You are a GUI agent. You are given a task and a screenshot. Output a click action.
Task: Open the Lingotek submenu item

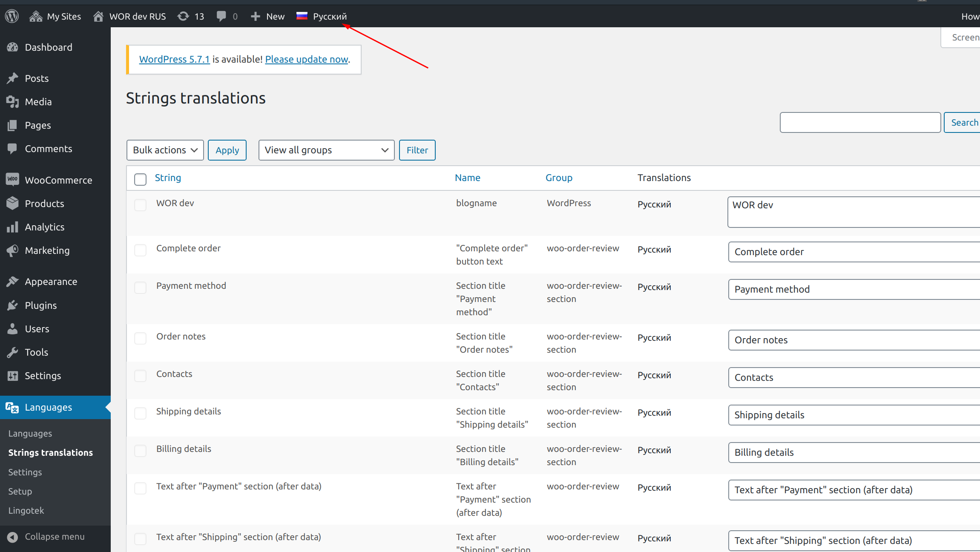(x=26, y=510)
